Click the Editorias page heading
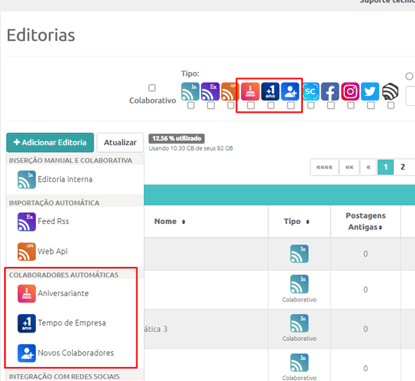This screenshot has height=381, width=415. pos(41,35)
